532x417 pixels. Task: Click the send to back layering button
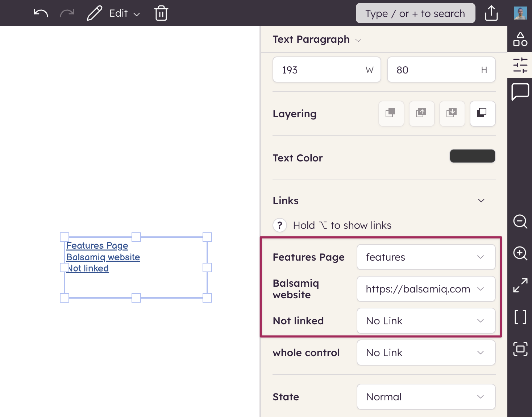(482, 113)
